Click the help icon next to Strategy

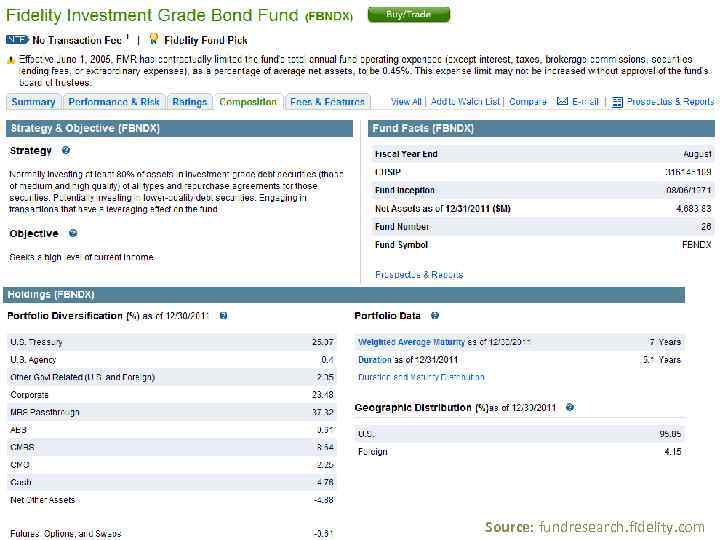[66, 150]
